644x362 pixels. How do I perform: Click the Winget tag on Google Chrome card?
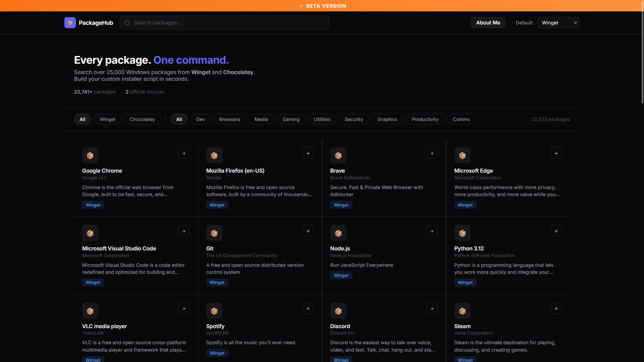click(x=93, y=205)
